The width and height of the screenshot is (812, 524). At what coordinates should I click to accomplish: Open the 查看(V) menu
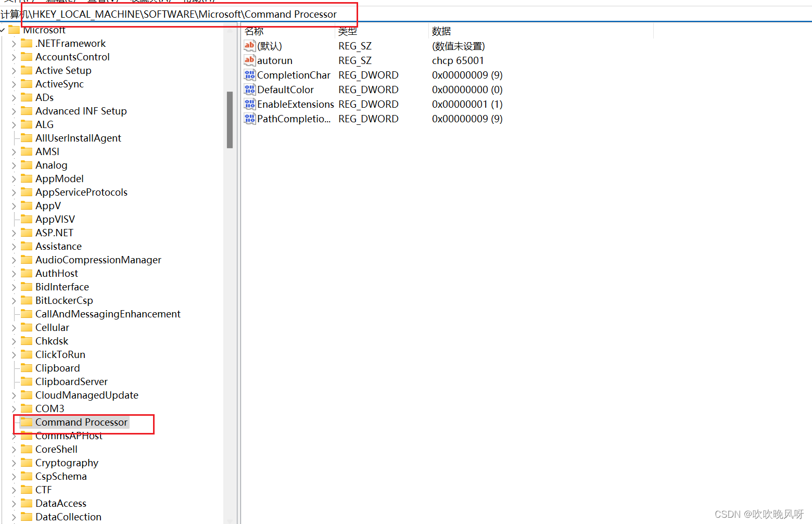point(103,2)
